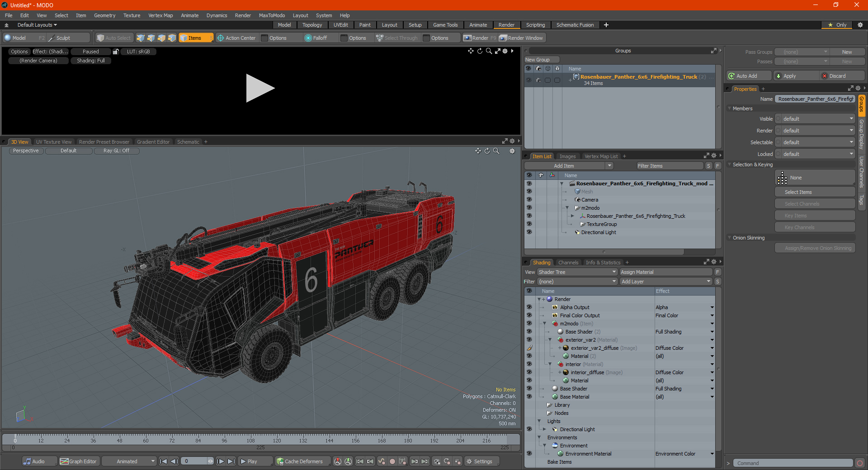868x470 pixels.
Task: Step to the previous frame
Action: point(174,461)
